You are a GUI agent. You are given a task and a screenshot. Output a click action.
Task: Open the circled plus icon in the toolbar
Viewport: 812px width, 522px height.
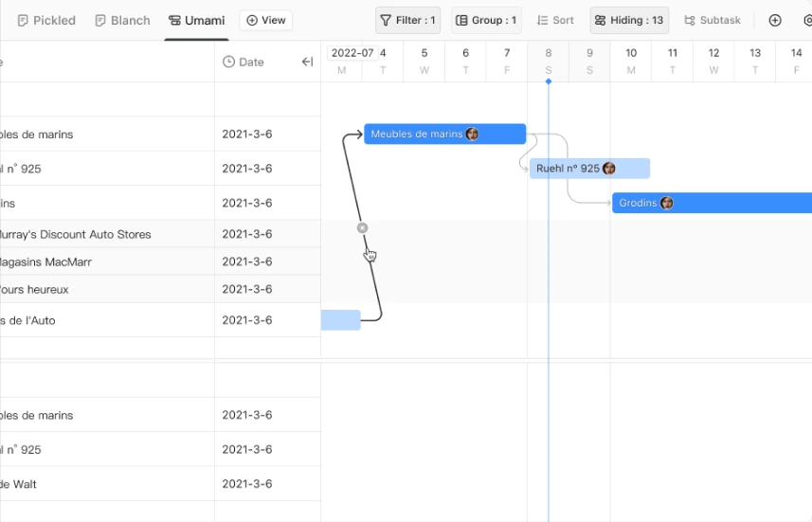775,20
